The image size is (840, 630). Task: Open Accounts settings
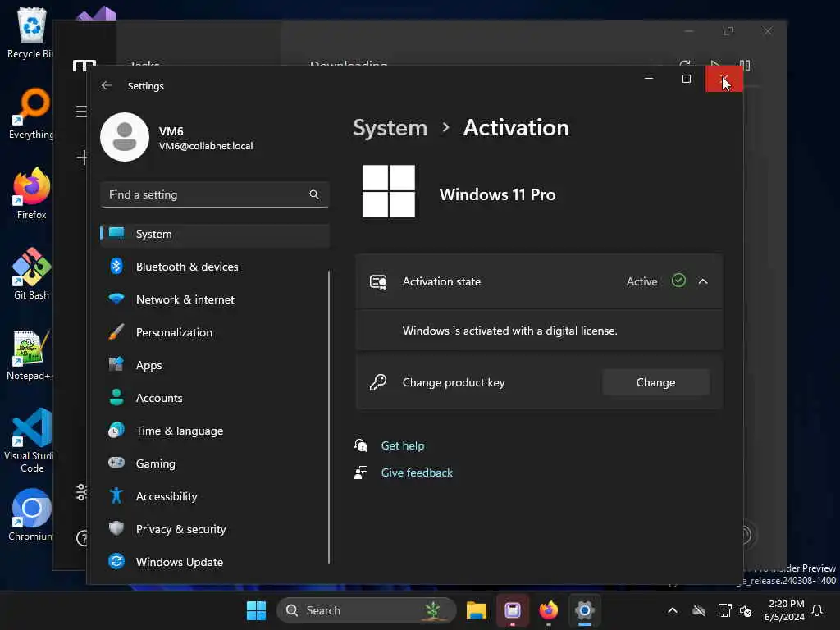click(214, 398)
